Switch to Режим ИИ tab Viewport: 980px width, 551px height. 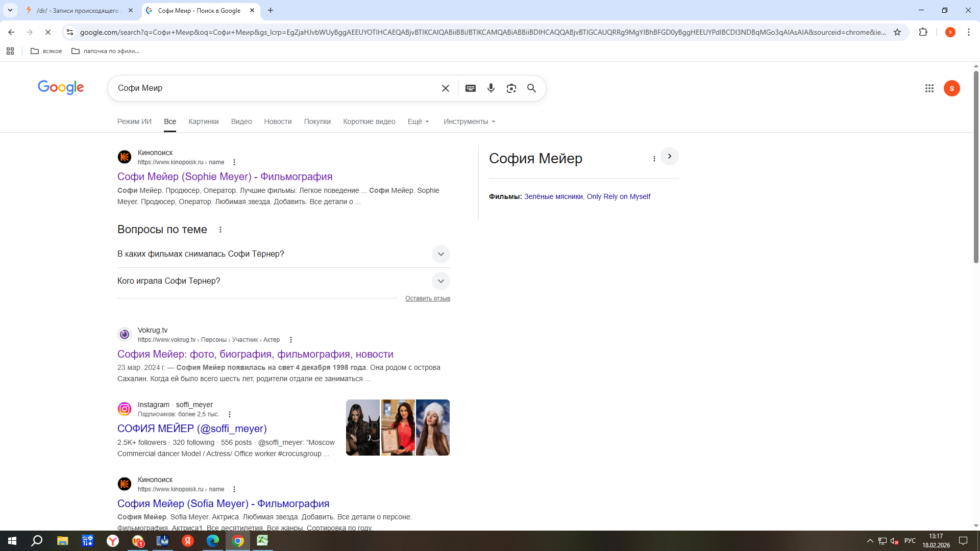[x=134, y=121]
